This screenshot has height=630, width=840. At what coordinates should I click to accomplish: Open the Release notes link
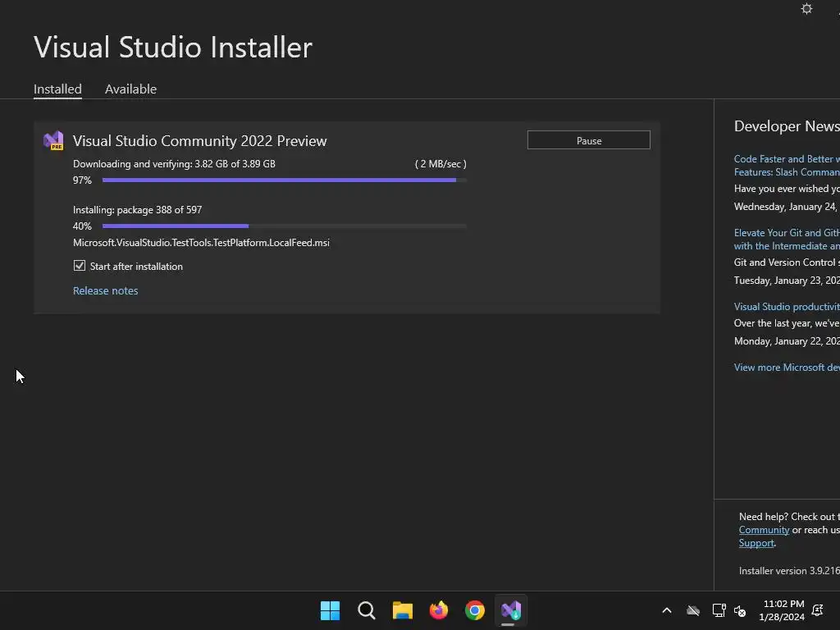pos(106,290)
